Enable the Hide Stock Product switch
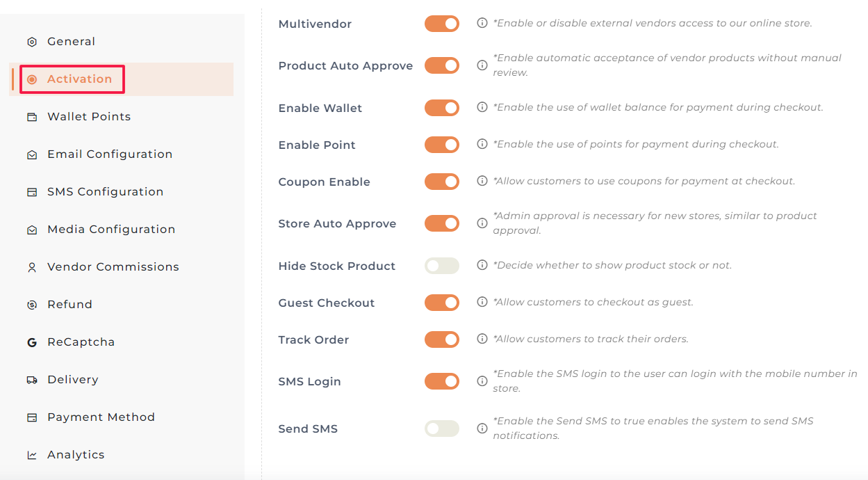This screenshot has width=868, height=480. (442, 266)
